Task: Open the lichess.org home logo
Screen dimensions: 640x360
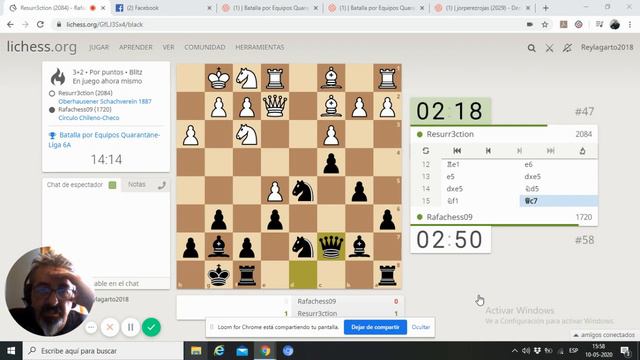Action: pos(42,47)
